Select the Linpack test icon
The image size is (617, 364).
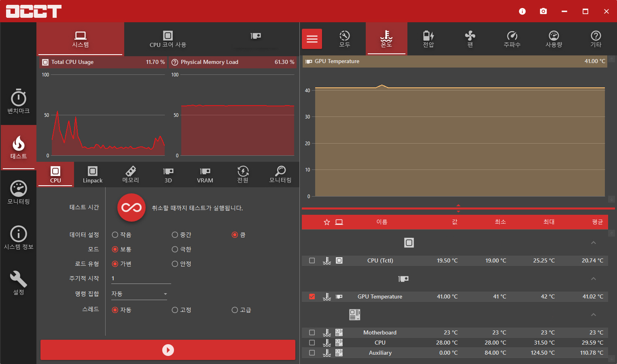[93, 175]
